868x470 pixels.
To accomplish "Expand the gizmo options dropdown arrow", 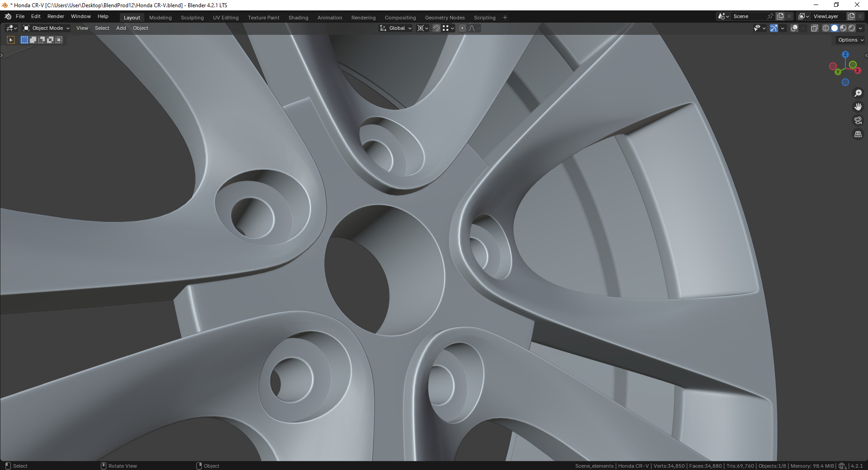I will click(x=783, y=28).
